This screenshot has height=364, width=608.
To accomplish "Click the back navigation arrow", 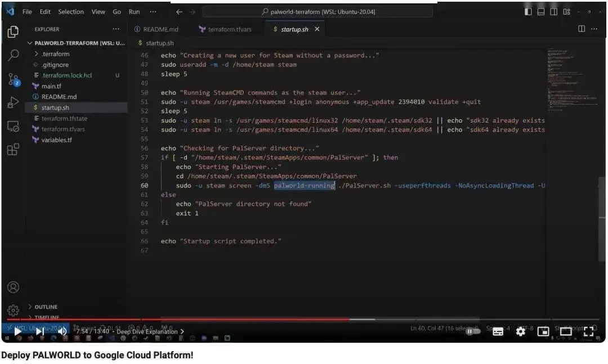I will tap(179, 12).
